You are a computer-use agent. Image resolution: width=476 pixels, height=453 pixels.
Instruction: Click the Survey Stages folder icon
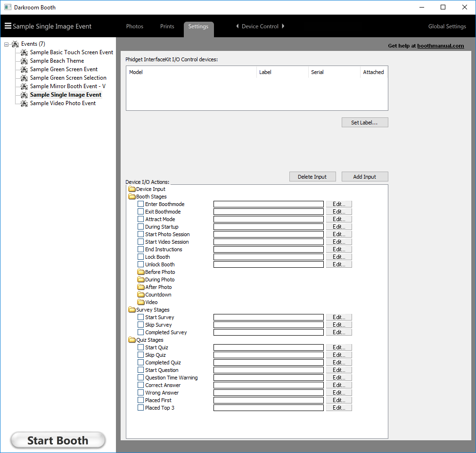(x=132, y=310)
